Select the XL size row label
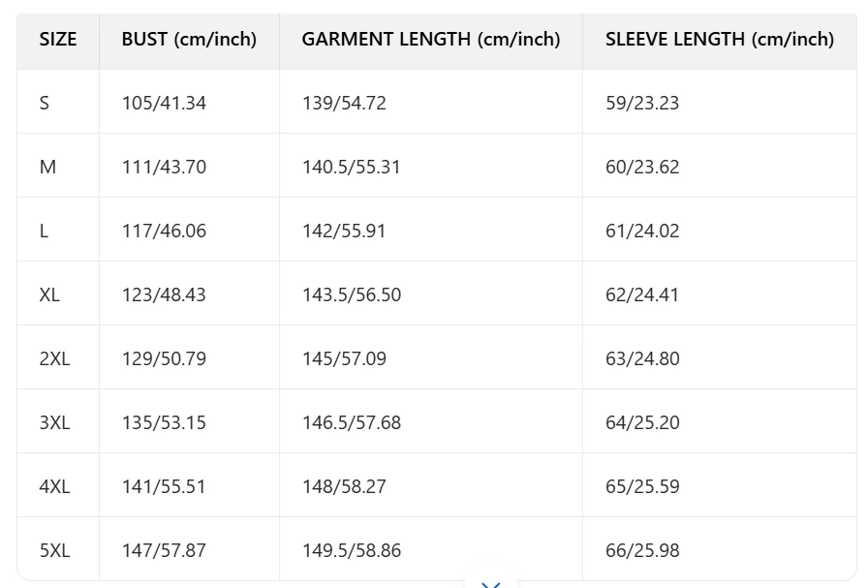Image resolution: width=868 pixels, height=588 pixels. [x=49, y=294]
